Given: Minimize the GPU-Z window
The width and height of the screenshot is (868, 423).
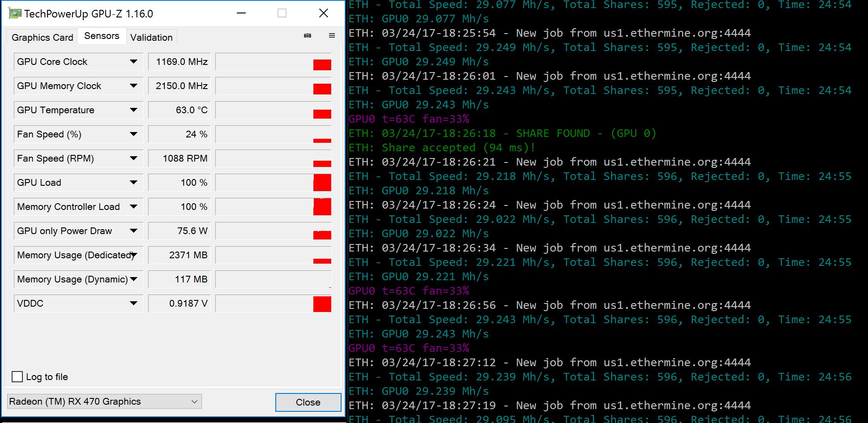Looking at the screenshot, I should click(x=241, y=13).
